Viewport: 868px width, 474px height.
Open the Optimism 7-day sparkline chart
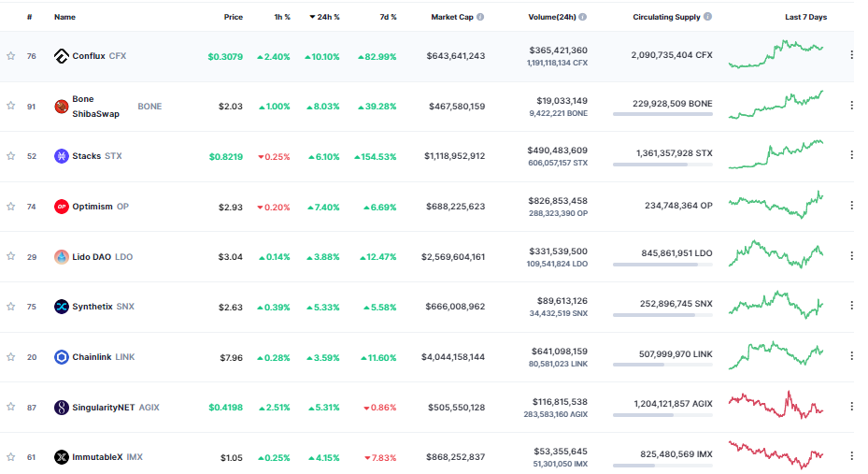coord(776,205)
